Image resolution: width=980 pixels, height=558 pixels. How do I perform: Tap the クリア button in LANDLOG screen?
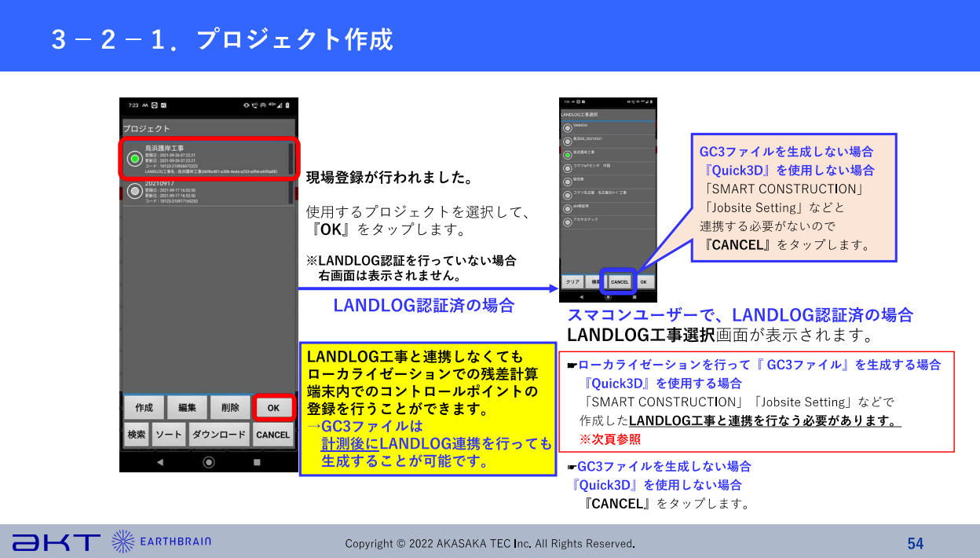tap(572, 281)
